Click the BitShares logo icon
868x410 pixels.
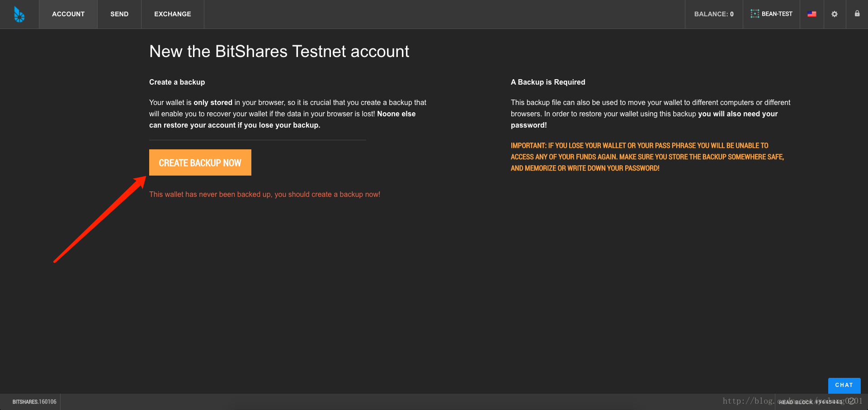point(19,14)
